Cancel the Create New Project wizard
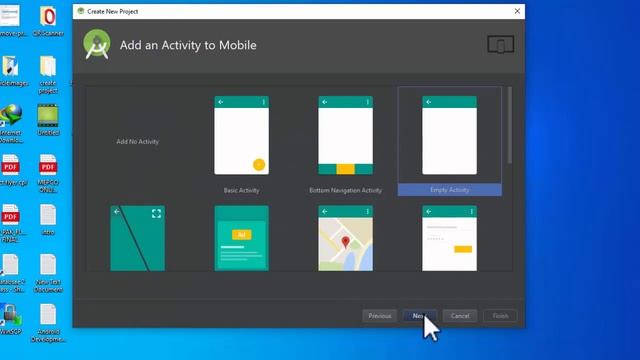This screenshot has width=640, height=360. [460, 316]
